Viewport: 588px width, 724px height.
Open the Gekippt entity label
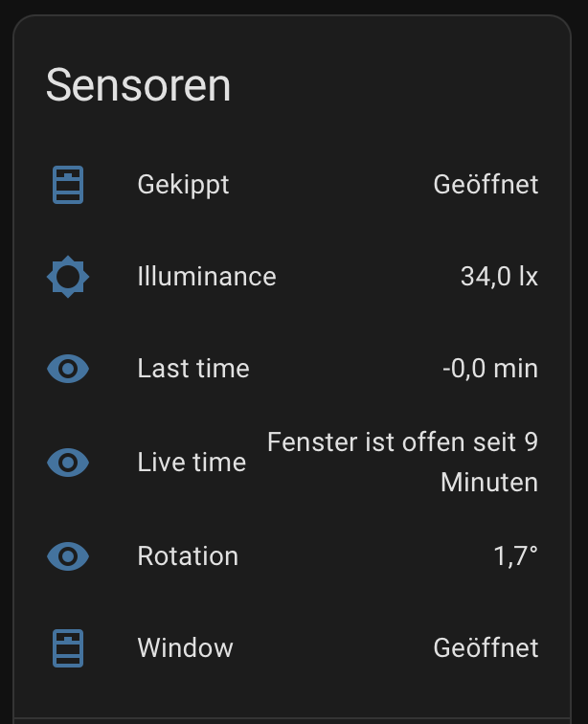[x=183, y=185]
